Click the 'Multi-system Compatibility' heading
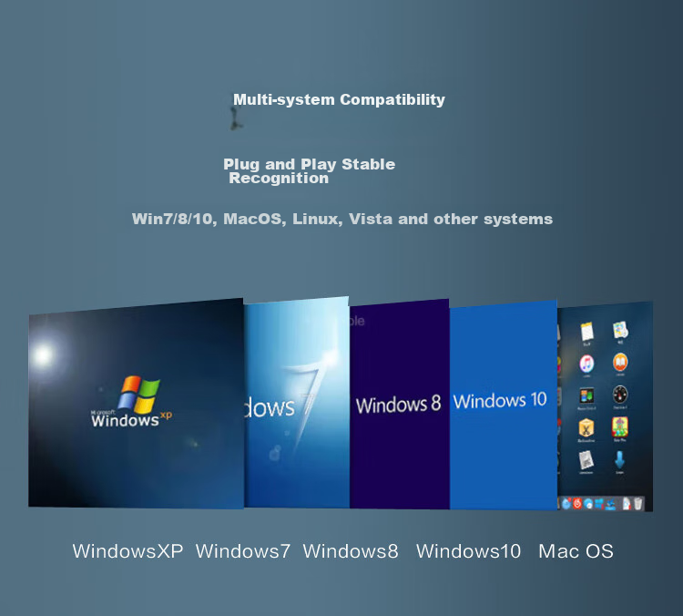Screen dimensions: 683x616 click(339, 100)
